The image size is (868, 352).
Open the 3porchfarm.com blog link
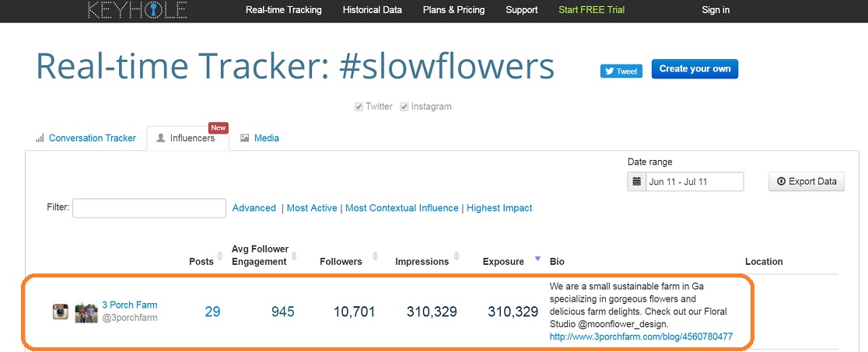(x=641, y=336)
